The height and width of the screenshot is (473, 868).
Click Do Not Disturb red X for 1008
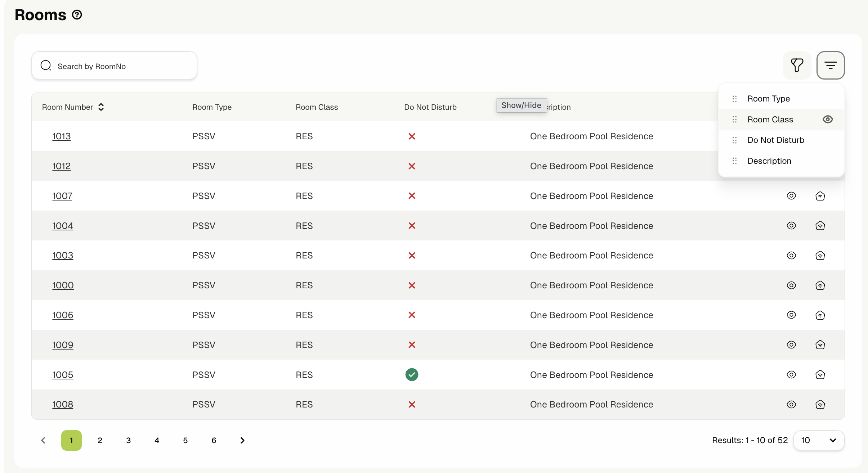pos(412,405)
